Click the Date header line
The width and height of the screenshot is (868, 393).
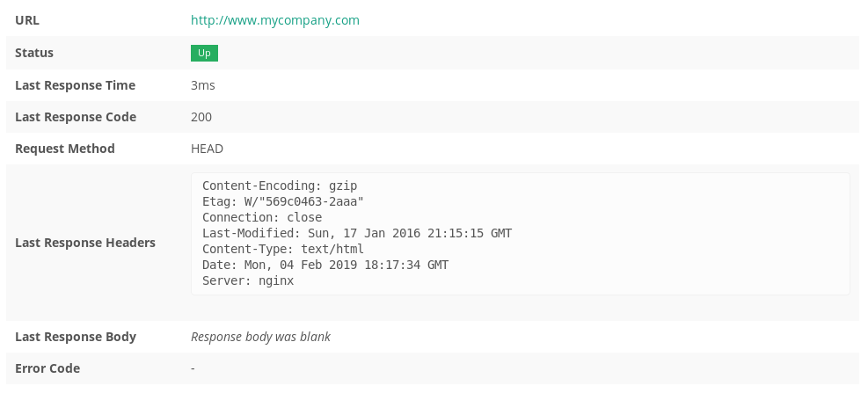tap(325, 266)
